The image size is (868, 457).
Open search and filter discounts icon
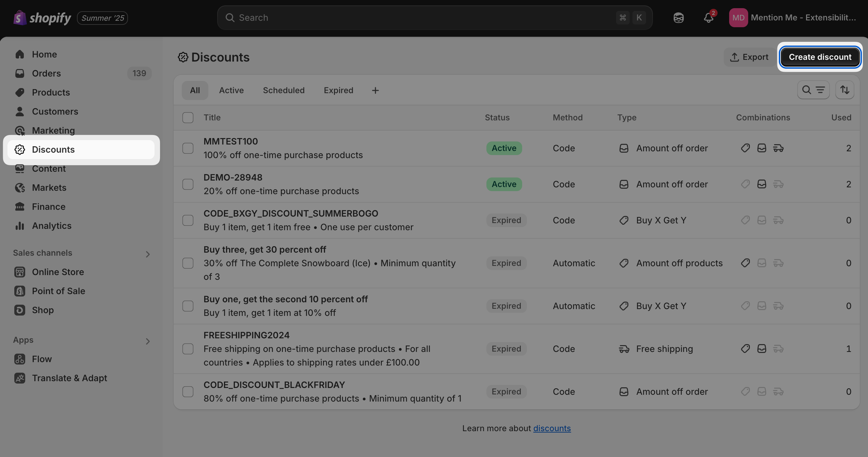(x=813, y=90)
